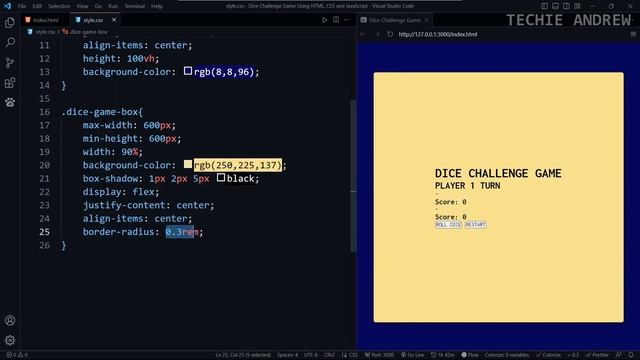Open the Extensions view
The image size is (640, 360).
coord(10,82)
